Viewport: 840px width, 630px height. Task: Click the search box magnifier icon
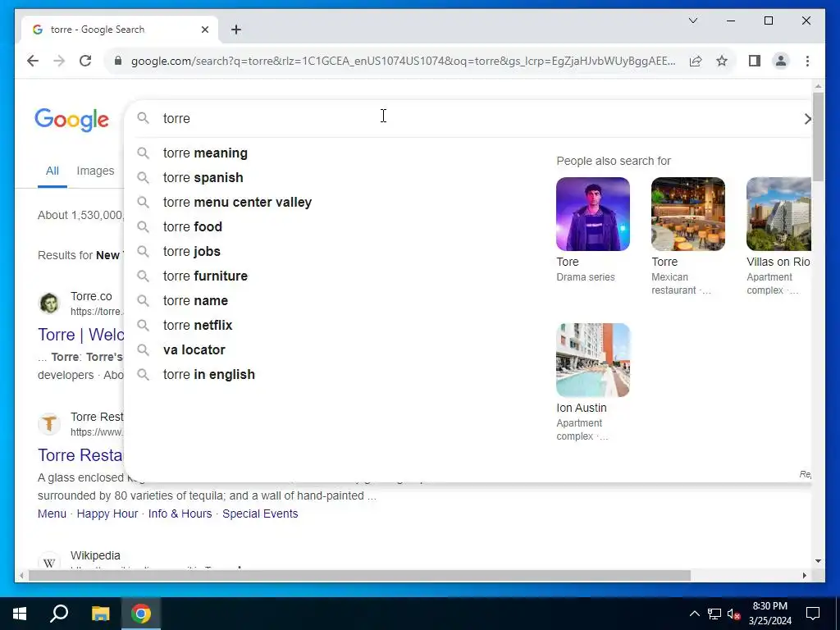point(143,118)
